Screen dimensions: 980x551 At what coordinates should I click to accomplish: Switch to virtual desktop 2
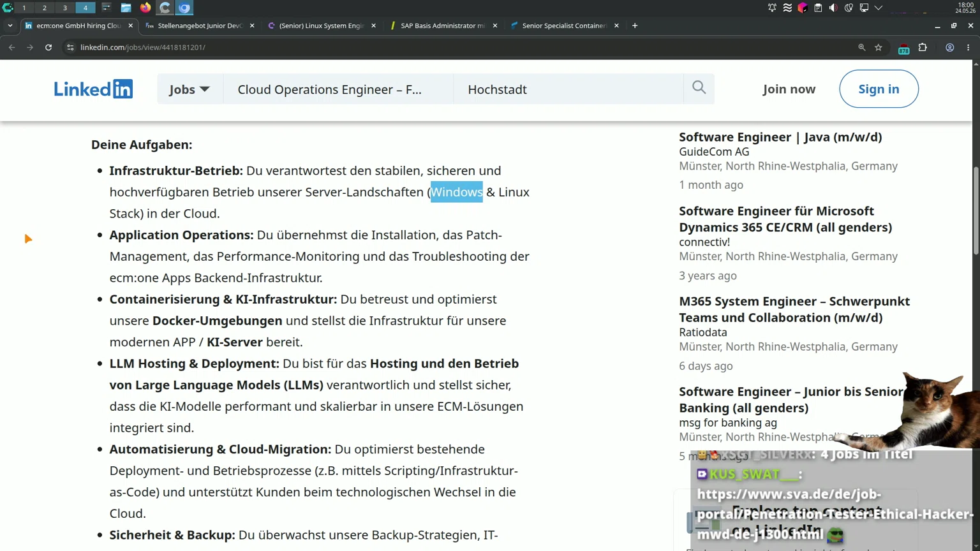point(45,8)
